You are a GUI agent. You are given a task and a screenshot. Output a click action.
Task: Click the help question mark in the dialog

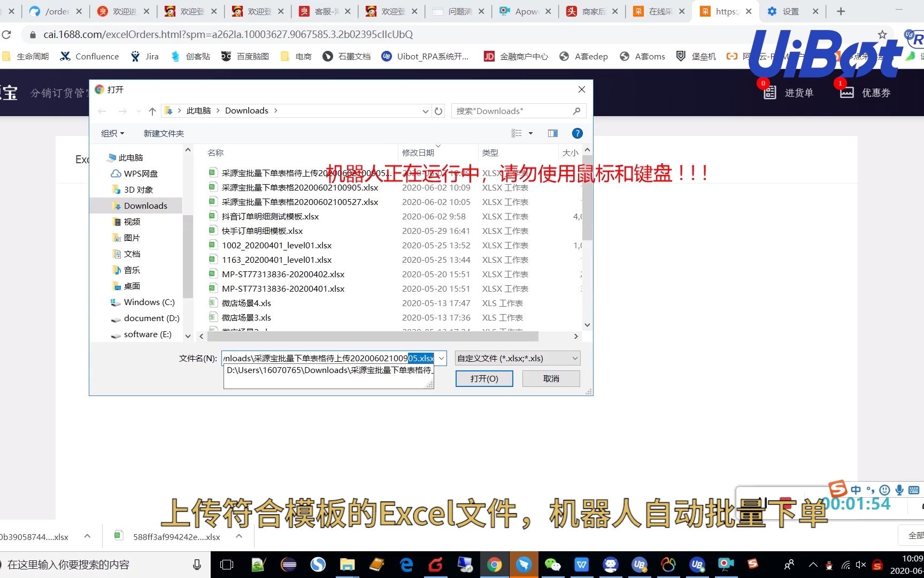pyautogui.click(x=577, y=133)
